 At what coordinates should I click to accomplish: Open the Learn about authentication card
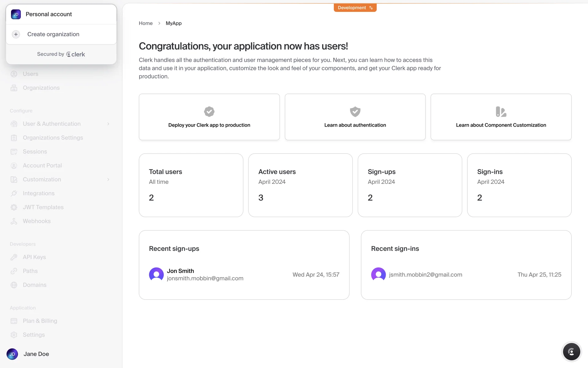pos(355,117)
